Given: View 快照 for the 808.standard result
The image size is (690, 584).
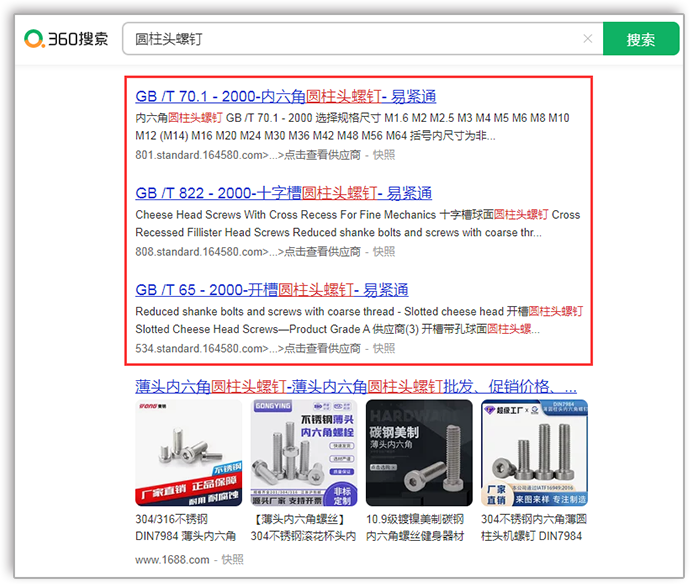Looking at the screenshot, I should [384, 252].
